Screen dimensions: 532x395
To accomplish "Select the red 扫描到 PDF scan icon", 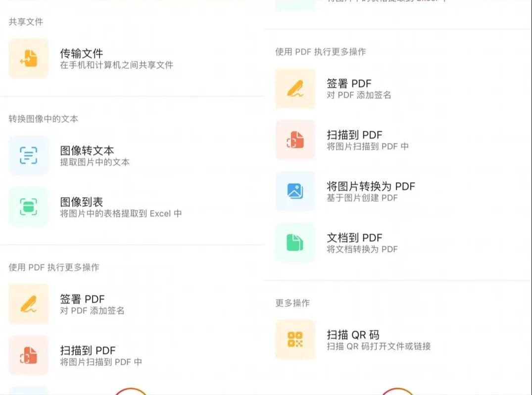I will tap(295, 140).
